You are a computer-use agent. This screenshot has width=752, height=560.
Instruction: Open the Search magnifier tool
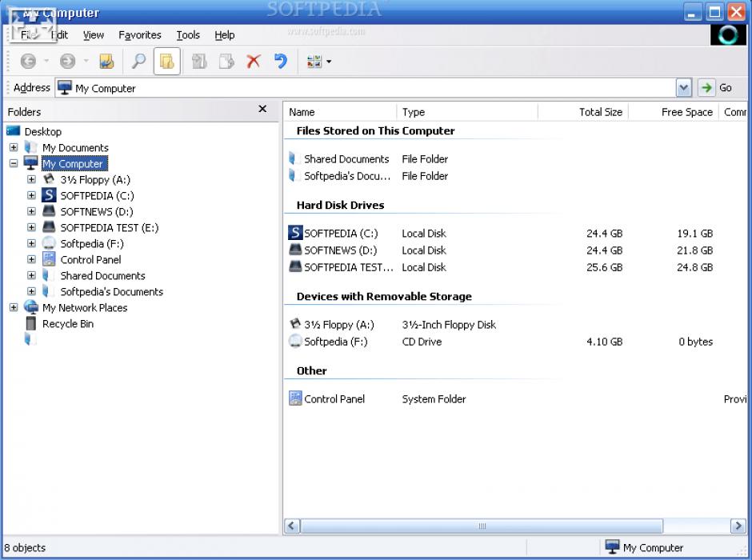click(x=138, y=61)
